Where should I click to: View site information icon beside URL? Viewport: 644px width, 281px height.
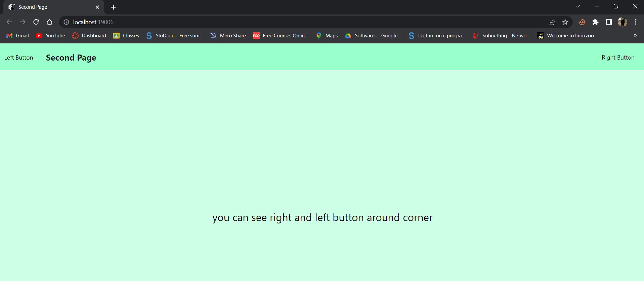click(x=67, y=22)
